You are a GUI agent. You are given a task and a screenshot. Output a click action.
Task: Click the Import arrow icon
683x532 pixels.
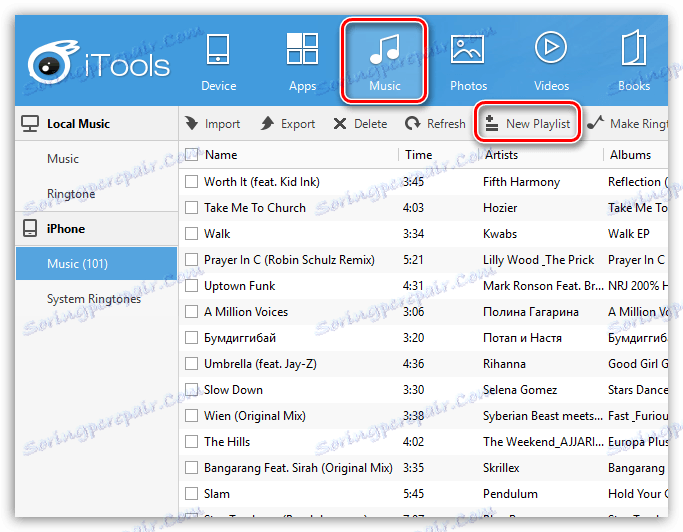point(191,123)
